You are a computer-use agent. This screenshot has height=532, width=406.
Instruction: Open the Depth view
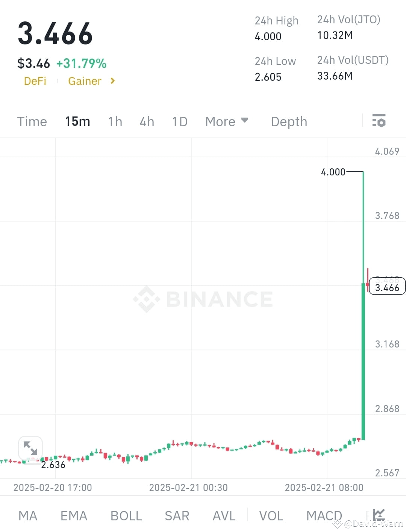289,121
